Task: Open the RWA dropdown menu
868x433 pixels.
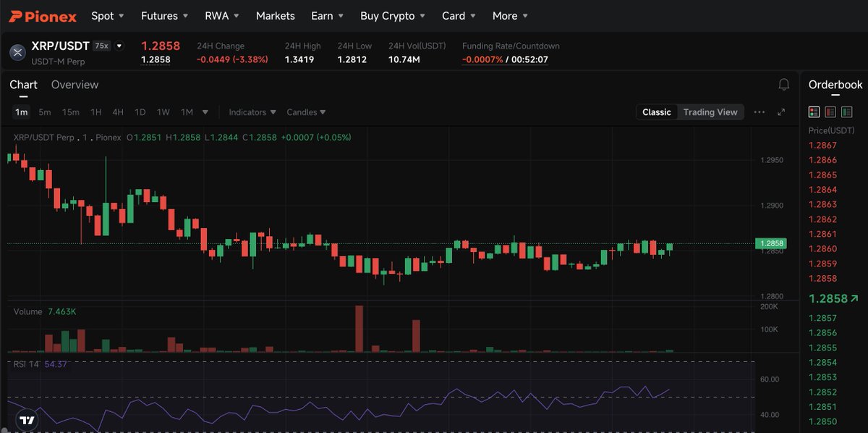Action: (222, 15)
